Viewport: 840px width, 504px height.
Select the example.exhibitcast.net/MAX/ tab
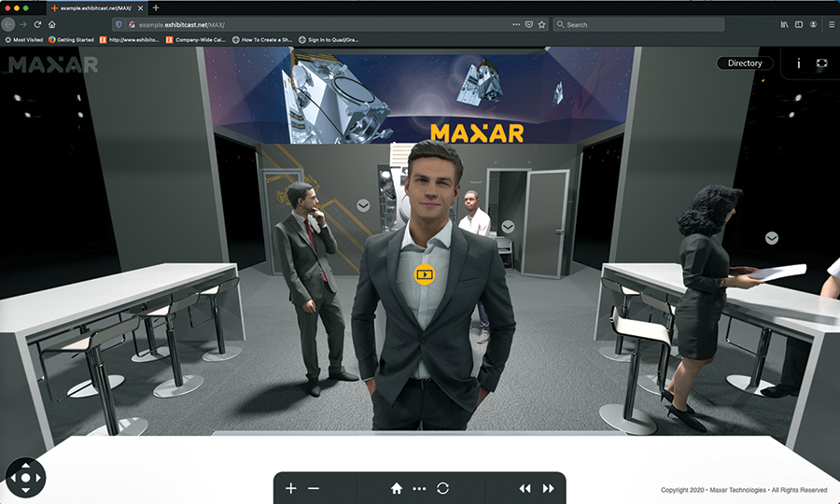click(x=95, y=8)
